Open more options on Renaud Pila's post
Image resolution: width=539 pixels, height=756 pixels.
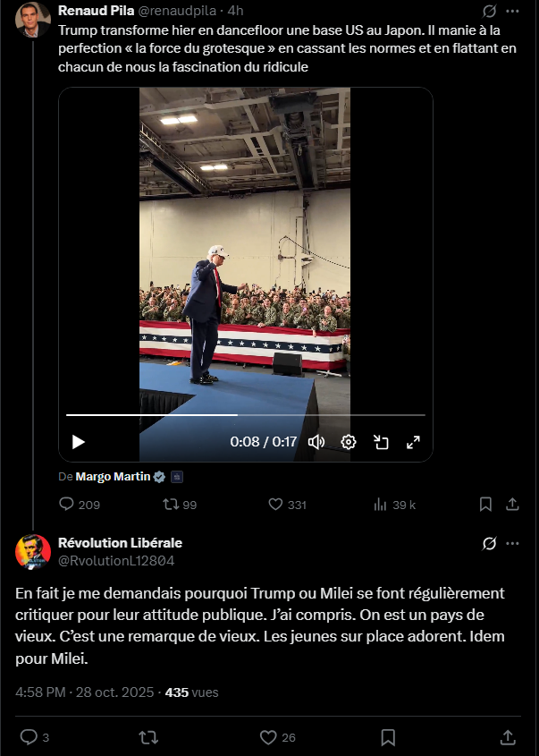click(512, 12)
